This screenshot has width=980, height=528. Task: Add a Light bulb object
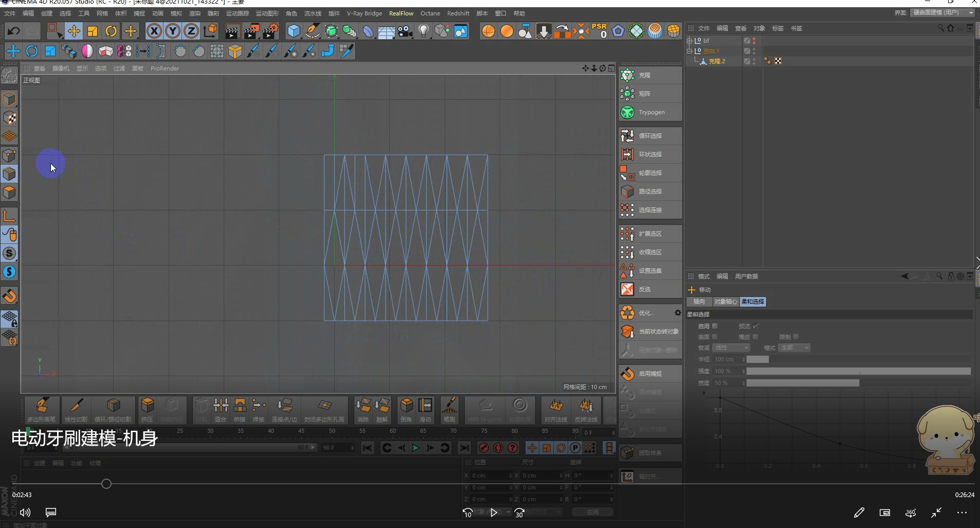click(424, 31)
